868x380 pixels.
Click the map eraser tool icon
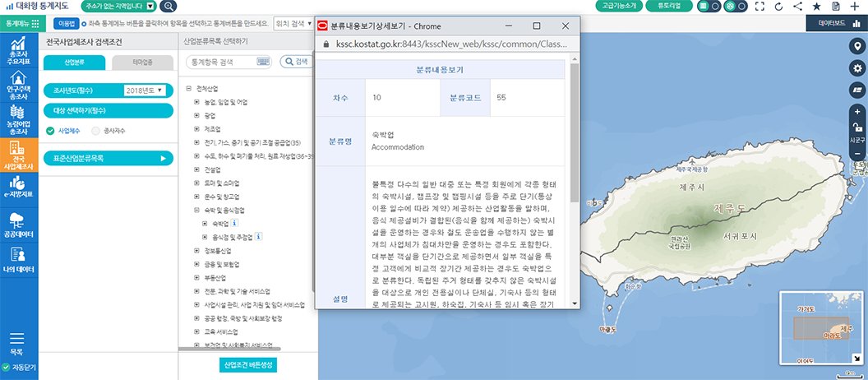point(857,90)
